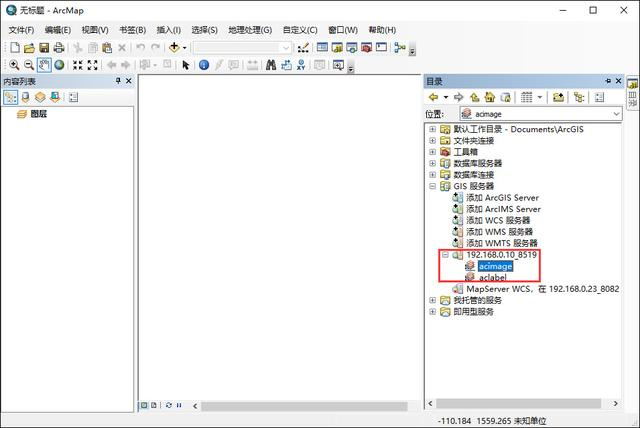Open Options button in contents panel toolbar
Viewport: 640px width, 428px height.
point(73,97)
